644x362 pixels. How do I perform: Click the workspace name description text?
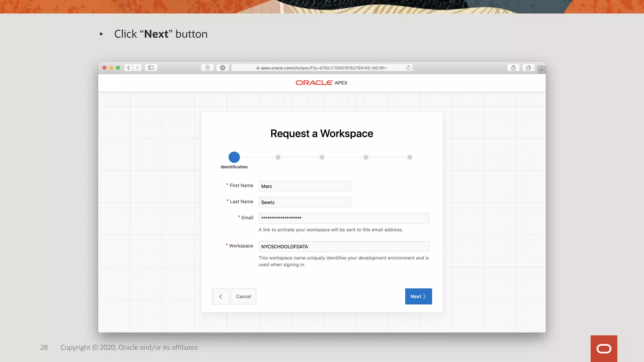point(344,261)
